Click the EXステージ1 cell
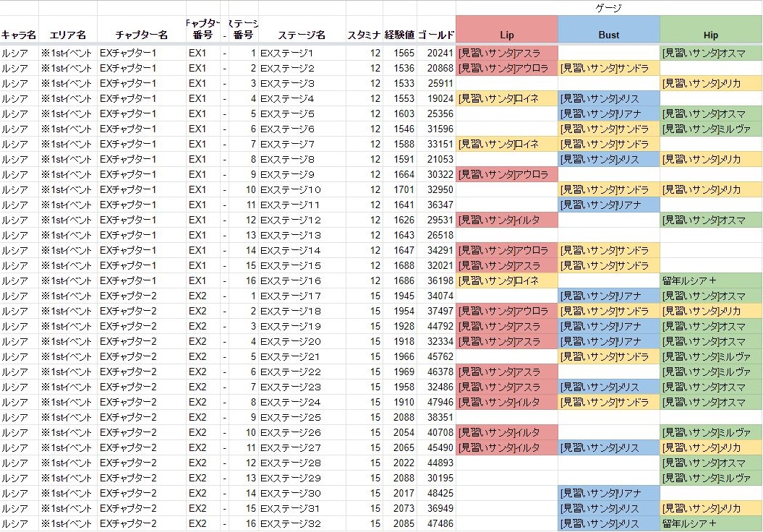The image size is (763, 532). 301,53
